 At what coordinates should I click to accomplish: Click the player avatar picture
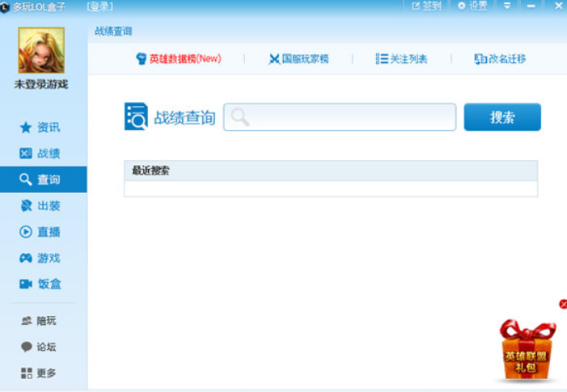[41, 50]
